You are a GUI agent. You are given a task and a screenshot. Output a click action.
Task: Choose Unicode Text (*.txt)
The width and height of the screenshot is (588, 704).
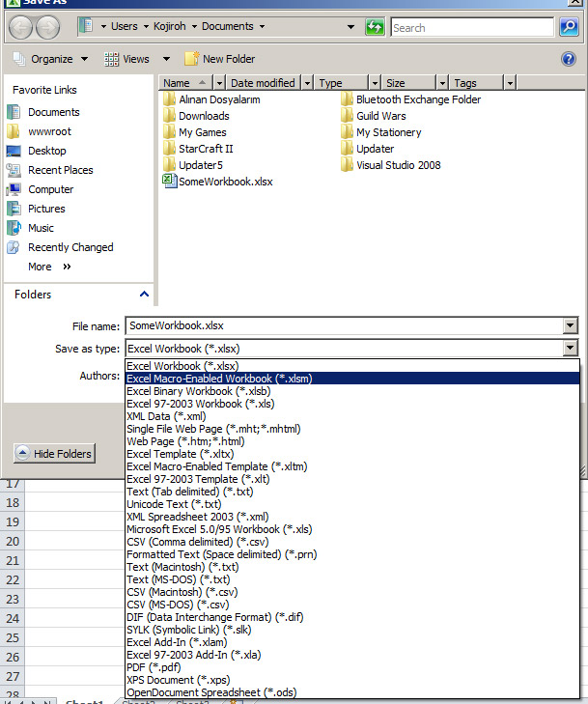tap(352, 504)
